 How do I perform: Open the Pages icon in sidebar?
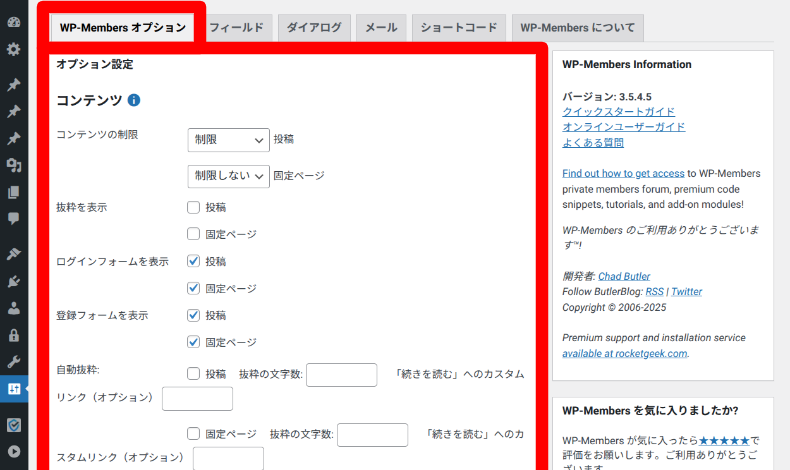point(14,192)
